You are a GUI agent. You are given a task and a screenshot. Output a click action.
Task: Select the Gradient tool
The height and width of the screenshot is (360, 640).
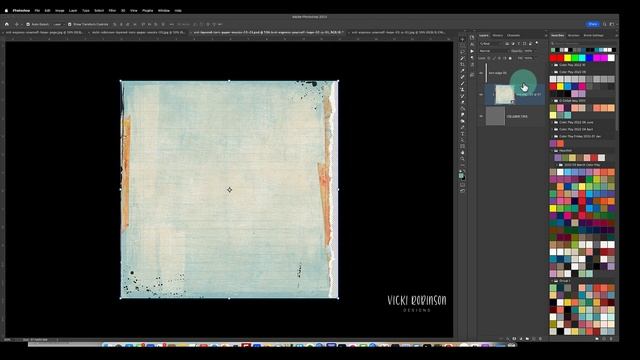click(462, 109)
